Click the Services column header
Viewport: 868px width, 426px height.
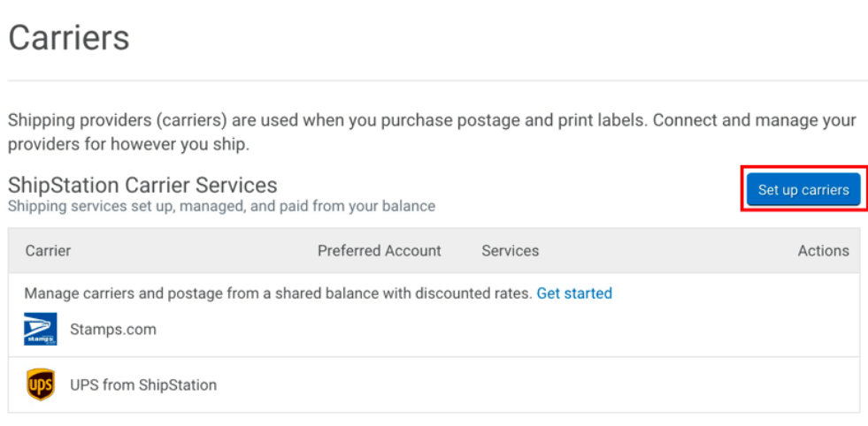pyautogui.click(x=510, y=251)
